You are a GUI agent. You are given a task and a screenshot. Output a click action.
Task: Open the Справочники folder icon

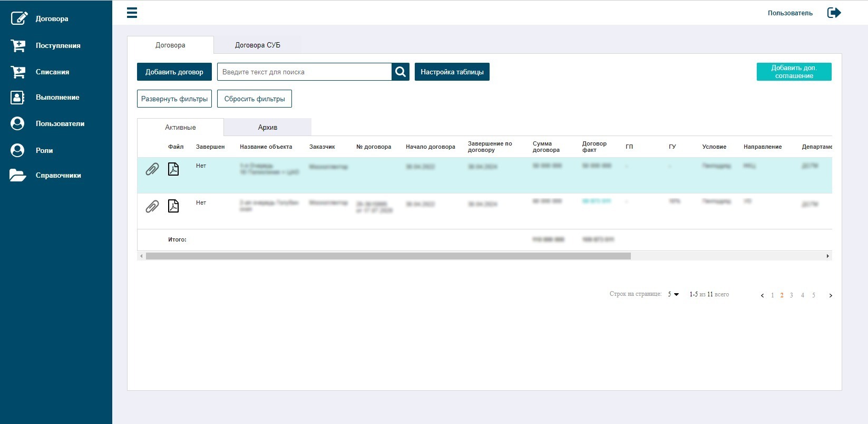pos(17,175)
